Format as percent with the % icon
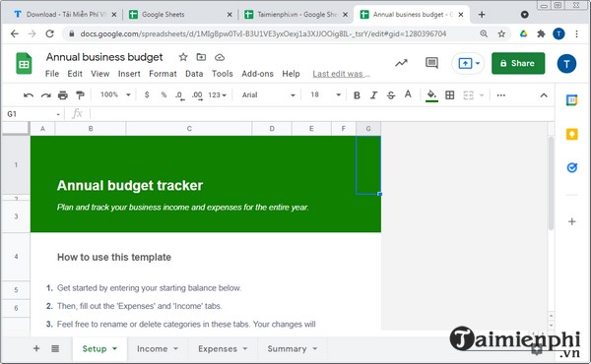This screenshot has width=591, height=364. coord(164,94)
